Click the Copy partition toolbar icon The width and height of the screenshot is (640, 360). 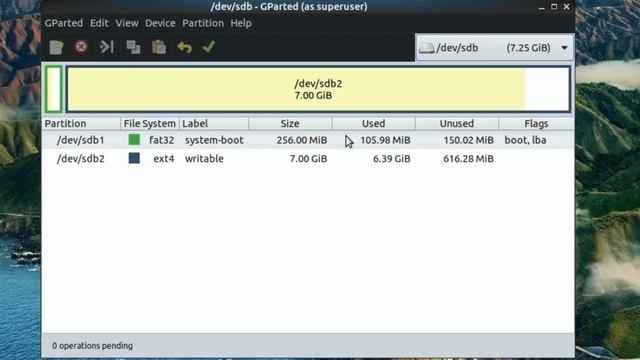point(133,47)
